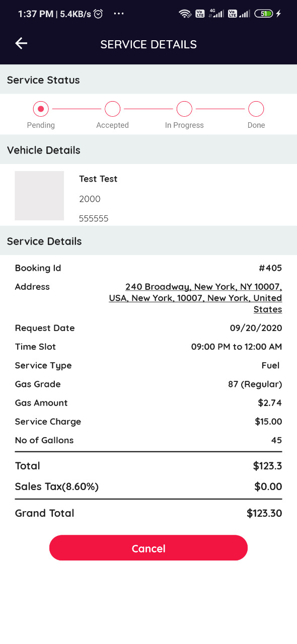This screenshot has width=297, height=644.
Task: Tap the 4G signal strength icon
Action: coord(216,14)
